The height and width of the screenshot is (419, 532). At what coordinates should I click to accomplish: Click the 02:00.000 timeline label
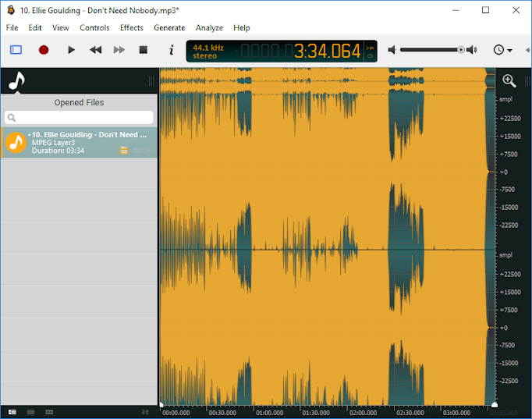pos(363,413)
